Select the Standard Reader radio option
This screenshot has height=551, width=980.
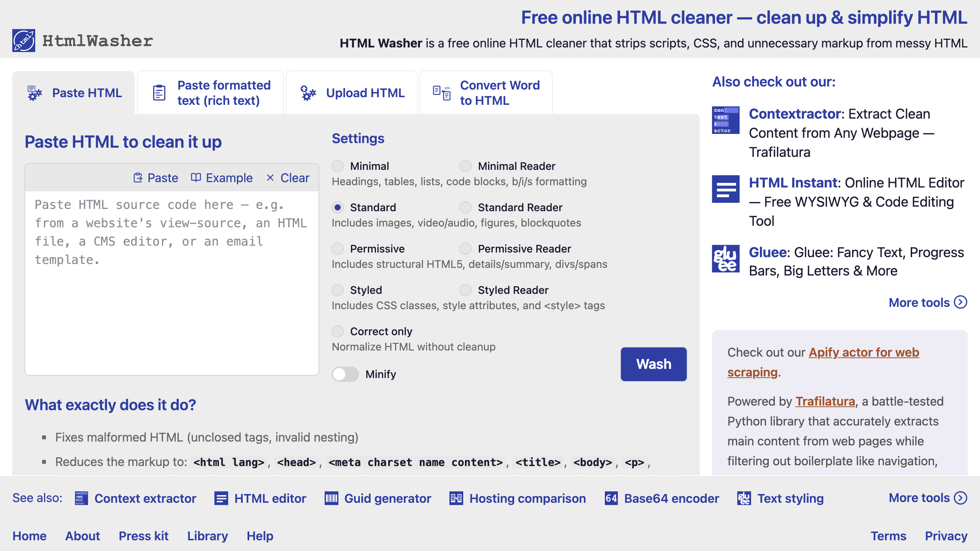tap(465, 207)
